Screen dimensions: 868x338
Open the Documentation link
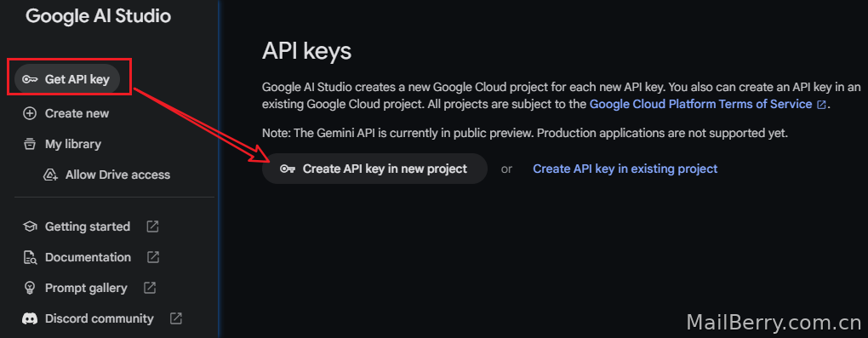point(88,258)
